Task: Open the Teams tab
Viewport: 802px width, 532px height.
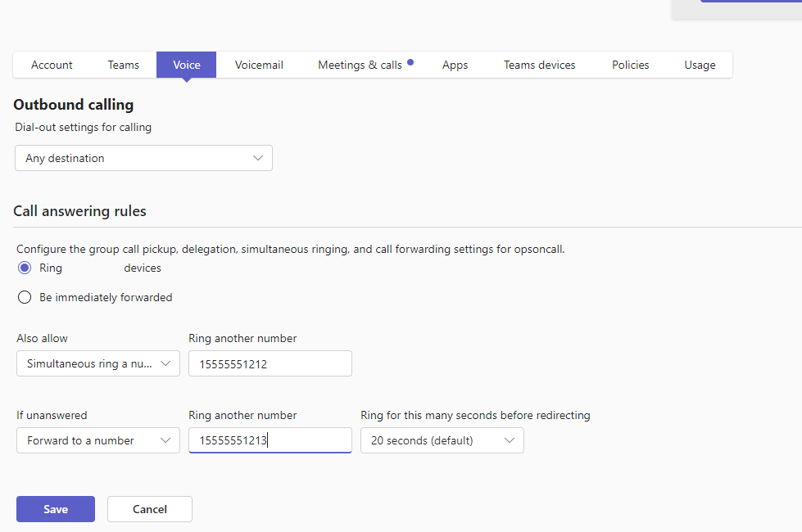Action: click(x=123, y=64)
